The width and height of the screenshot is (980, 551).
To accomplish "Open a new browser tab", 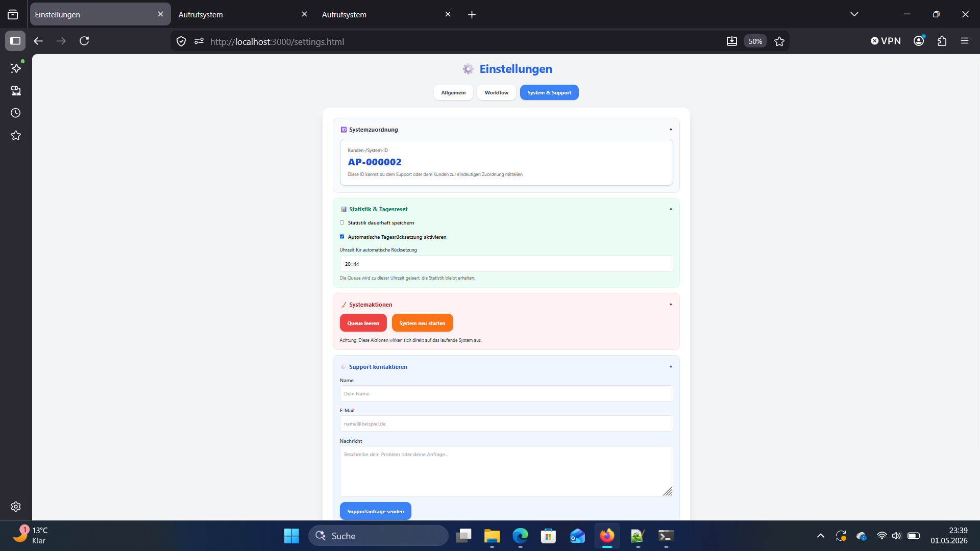I will [x=472, y=15].
